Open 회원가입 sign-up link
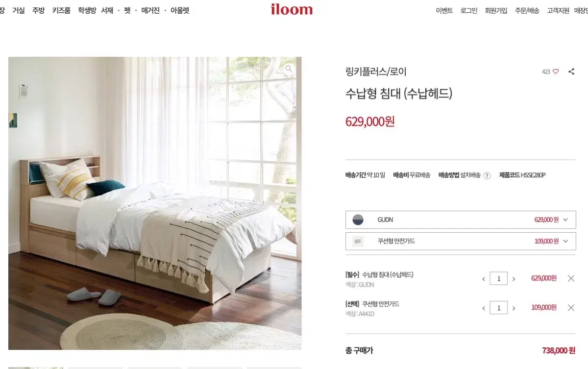This screenshot has height=369, width=588. [x=496, y=10]
